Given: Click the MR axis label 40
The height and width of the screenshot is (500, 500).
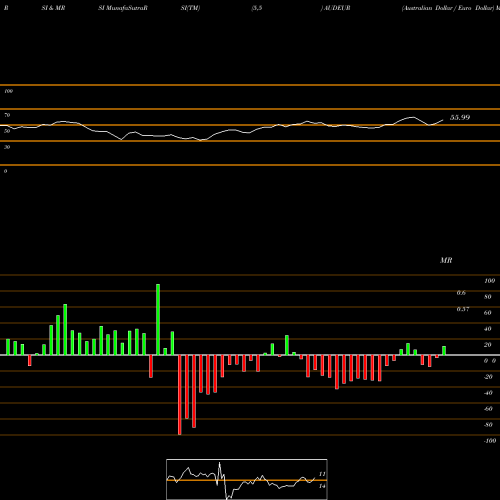Looking at the screenshot, I should tap(488, 329).
